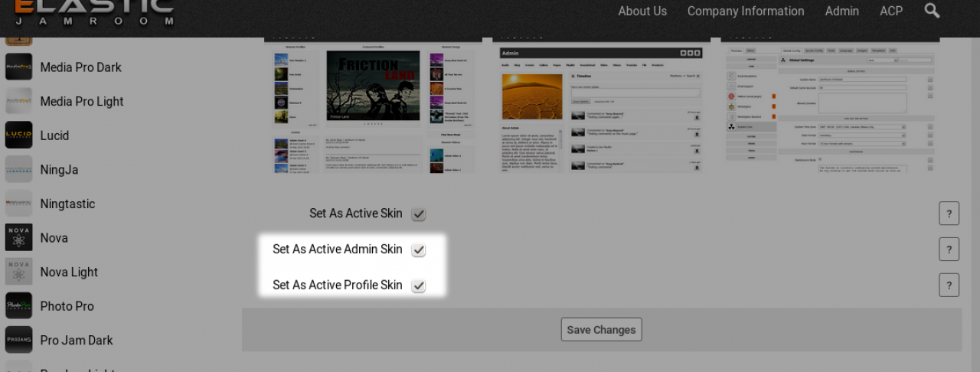Select the Media Pro Light skin icon

point(18,101)
